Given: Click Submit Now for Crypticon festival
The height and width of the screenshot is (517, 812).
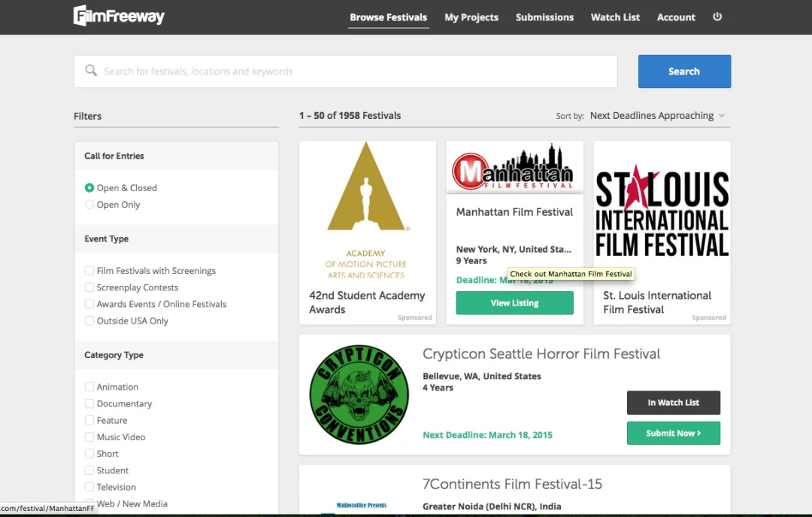Looking at the screenshot, I should (x=673, y=433).
